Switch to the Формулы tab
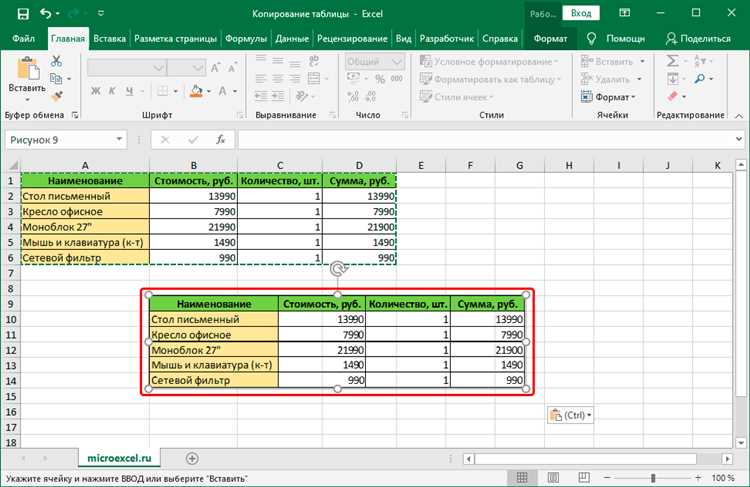 [x=246, y=38]
